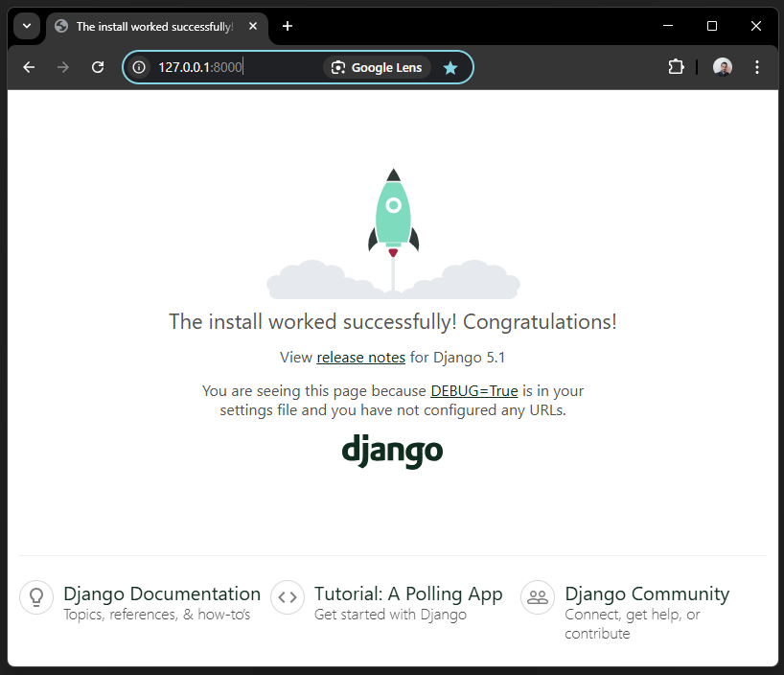Viewport: 784px width, 675px height.
Task: Close the current browser tab
Action: click(253, 26)
